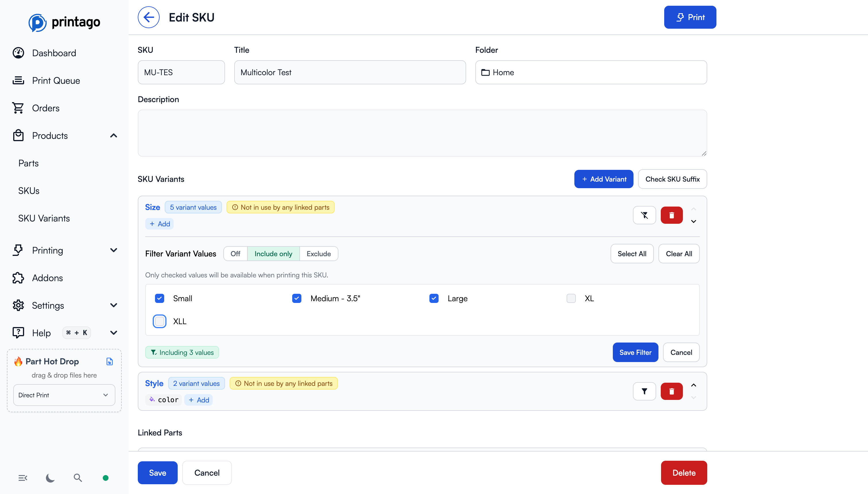The image size is (868, 494).
Task: Delete the Size variant with trash icon
Action: (671, 215)
